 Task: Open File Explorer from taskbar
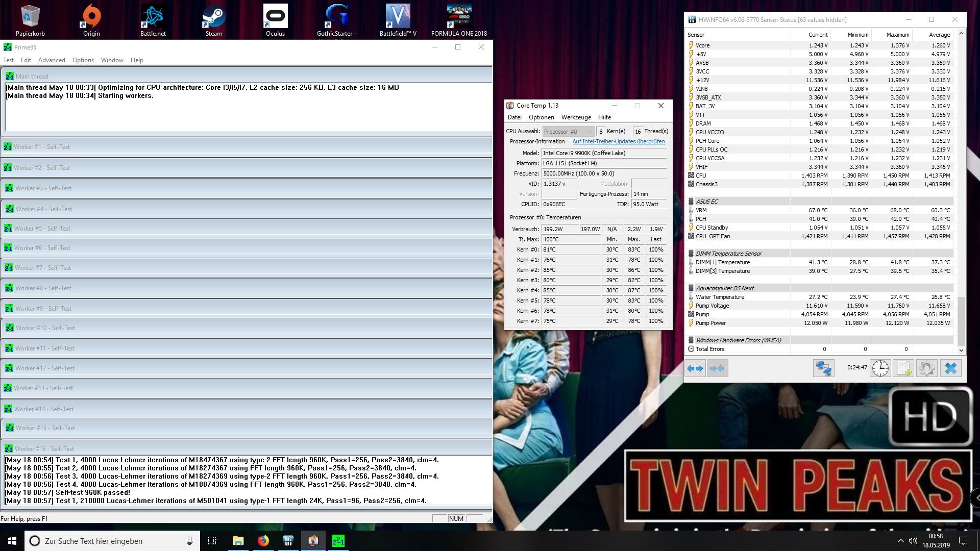[x=238, y=541]
